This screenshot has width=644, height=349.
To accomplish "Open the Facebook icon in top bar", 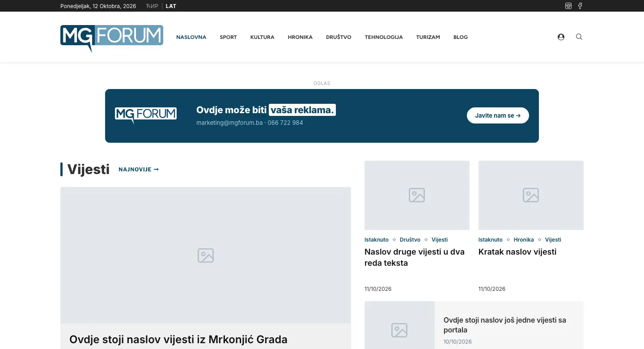I will tap(580, 6).
